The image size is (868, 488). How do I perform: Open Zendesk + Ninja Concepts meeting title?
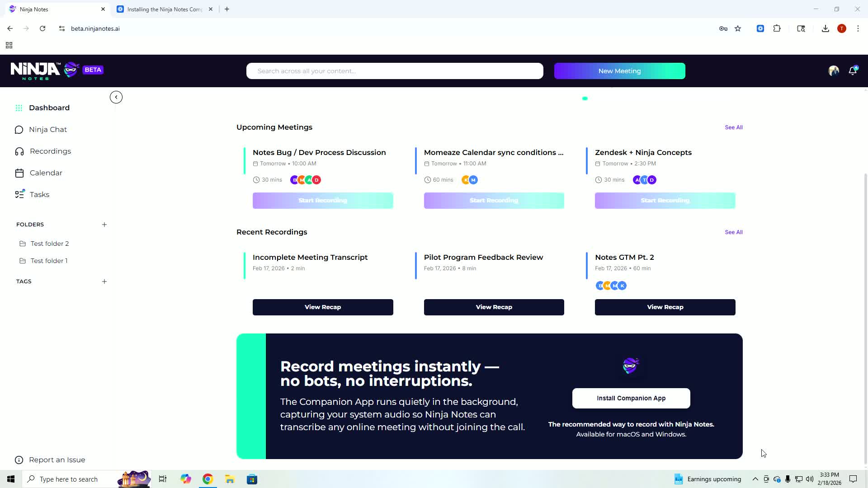(x=643, y=153)
